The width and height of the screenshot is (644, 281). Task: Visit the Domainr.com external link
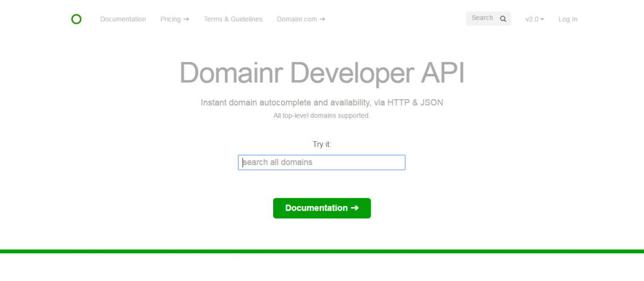tap(301, 19)
